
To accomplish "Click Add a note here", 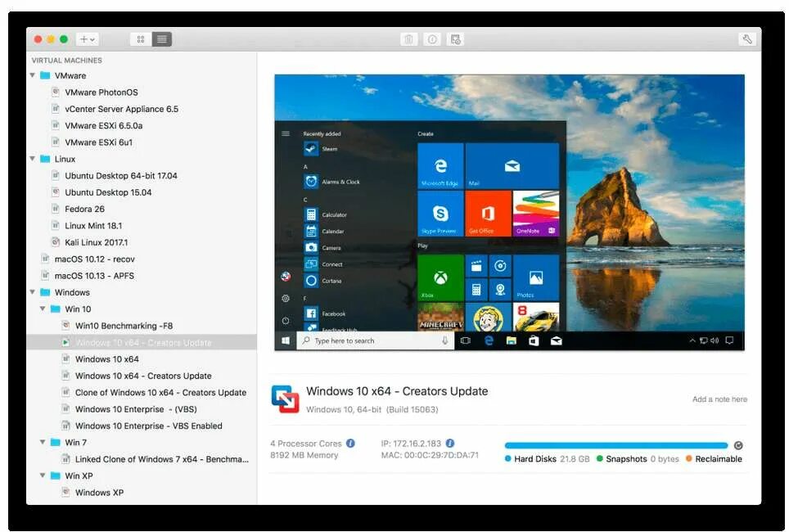I will [719, 399].
